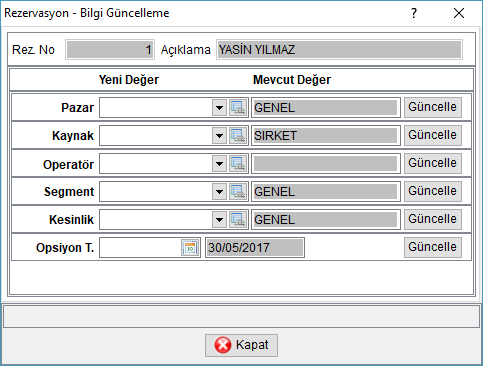Click the Kesinlik row label
Screen dimensions: 483x366
tap(72, 220)
